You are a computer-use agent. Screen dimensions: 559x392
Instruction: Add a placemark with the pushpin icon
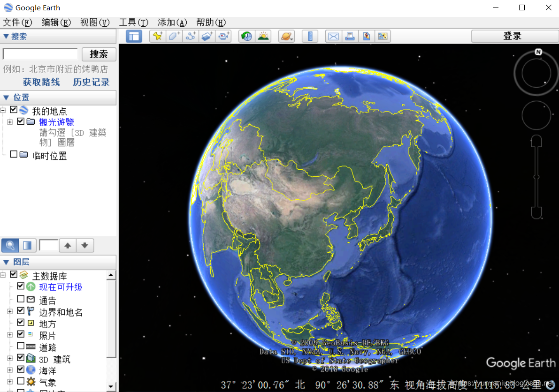158,36
